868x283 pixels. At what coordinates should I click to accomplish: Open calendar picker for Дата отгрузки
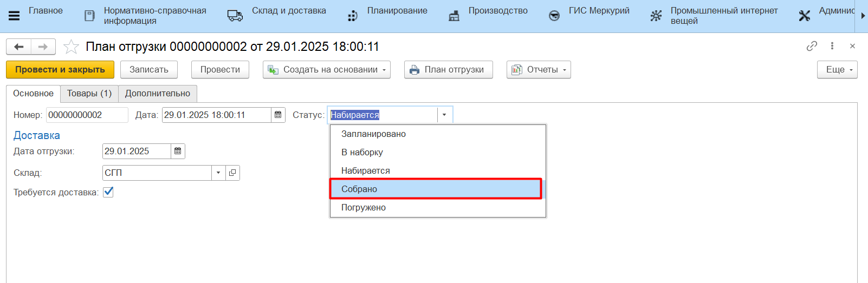178,151
